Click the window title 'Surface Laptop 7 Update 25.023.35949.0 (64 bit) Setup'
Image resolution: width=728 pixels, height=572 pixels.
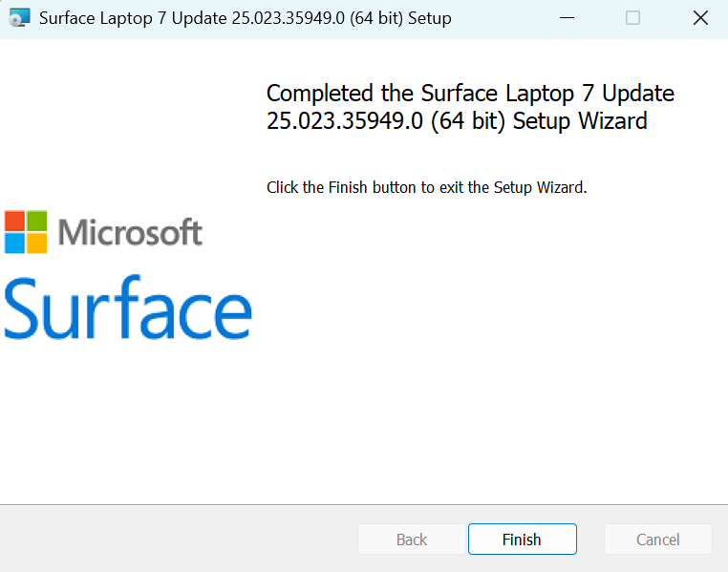[x=246, y=18]
